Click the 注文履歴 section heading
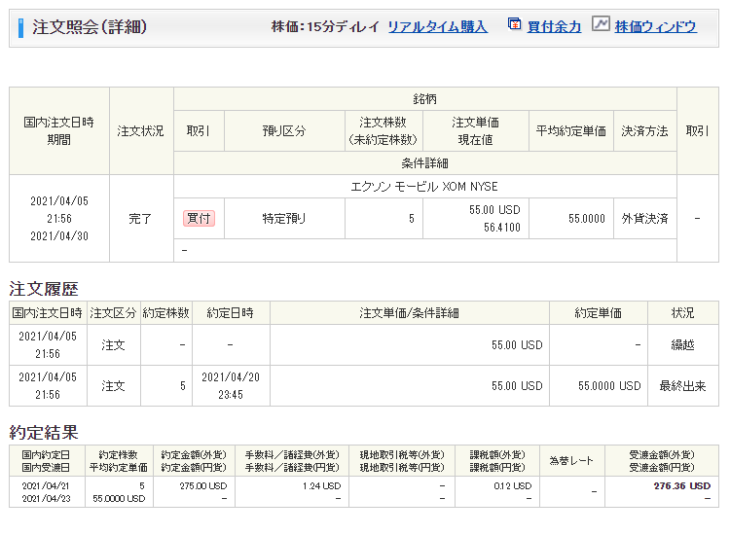 (x=43, y=289)
